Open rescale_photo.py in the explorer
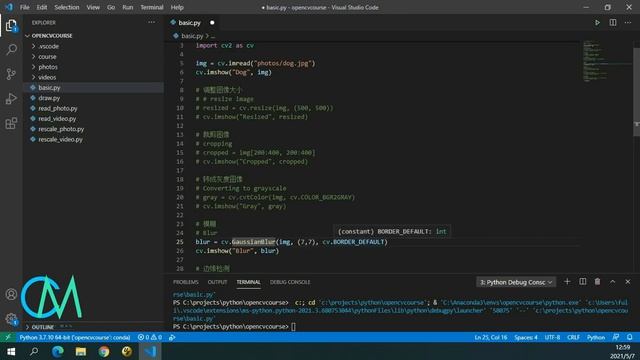The height and width of the screenshot is (360, 640). pos(94,129)
